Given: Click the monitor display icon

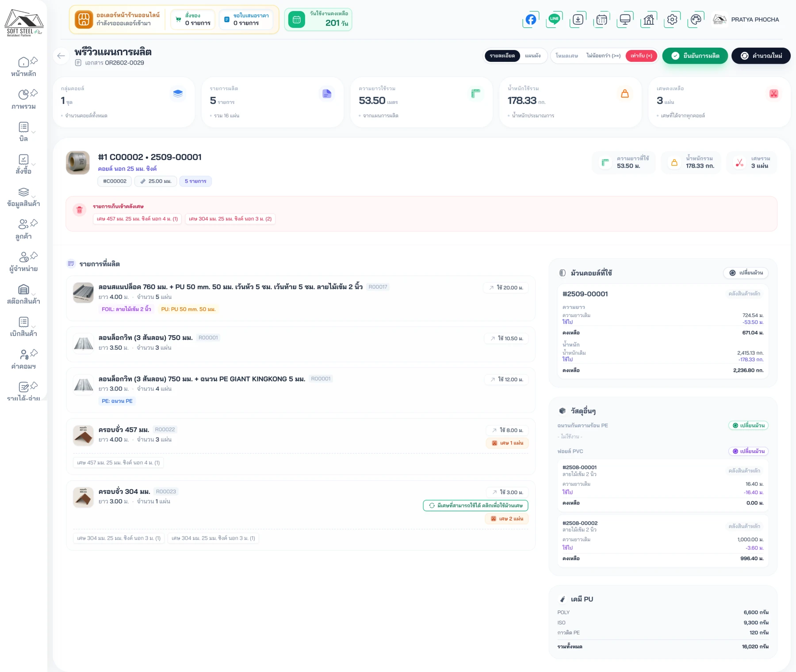Looking at the screenshot, I should (x=625, y=19).
